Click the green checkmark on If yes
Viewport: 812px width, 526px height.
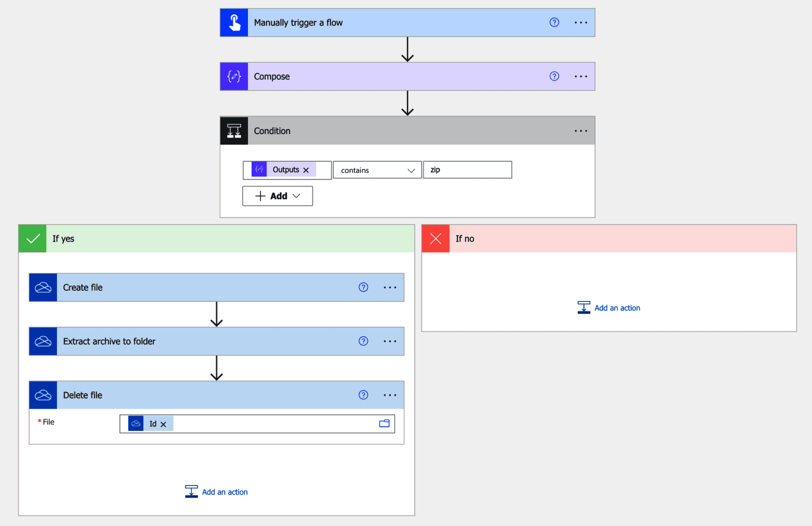click(x=32, y=238)
